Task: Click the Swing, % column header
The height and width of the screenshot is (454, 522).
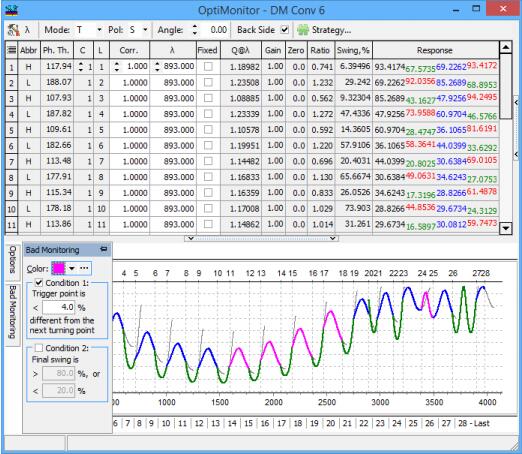Action: click(x=353, y=50)
